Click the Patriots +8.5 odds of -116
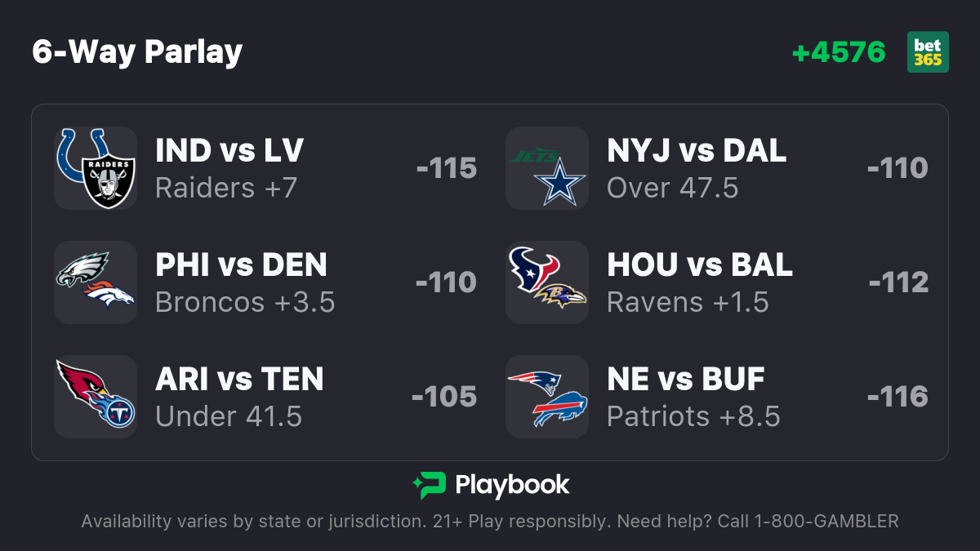 click(898, 397)
